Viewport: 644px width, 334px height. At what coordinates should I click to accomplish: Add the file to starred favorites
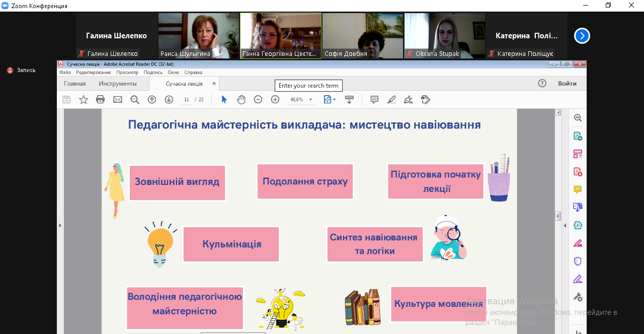[x=84, y=100]
